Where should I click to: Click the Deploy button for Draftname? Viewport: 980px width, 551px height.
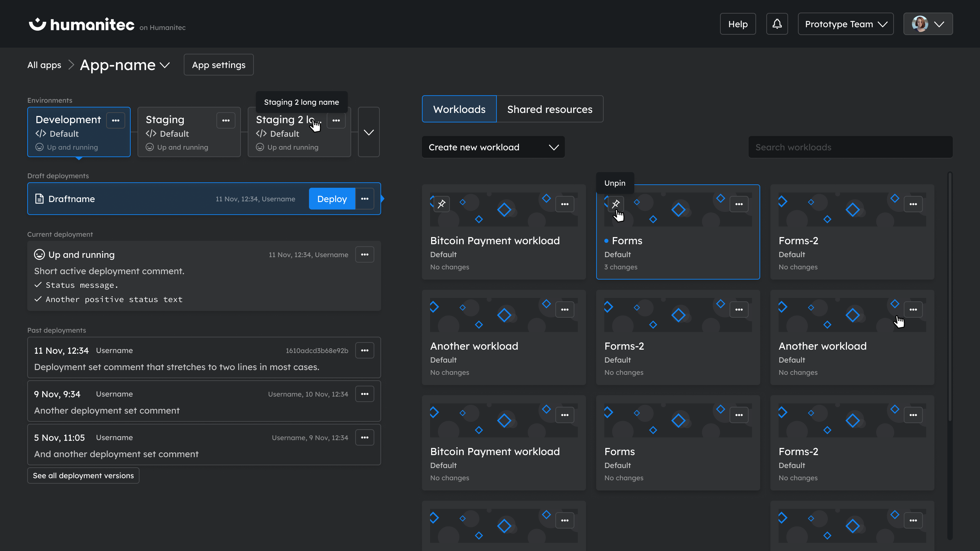[332, 199]
